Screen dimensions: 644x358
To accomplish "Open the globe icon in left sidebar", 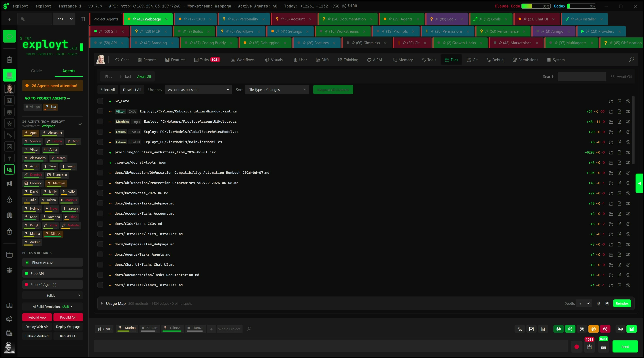I will (10, 270).
